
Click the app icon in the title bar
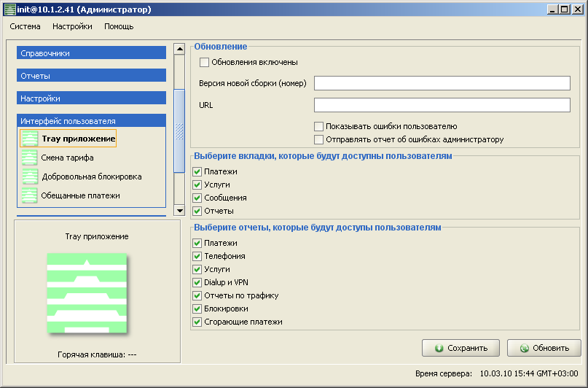coord(9,9)
